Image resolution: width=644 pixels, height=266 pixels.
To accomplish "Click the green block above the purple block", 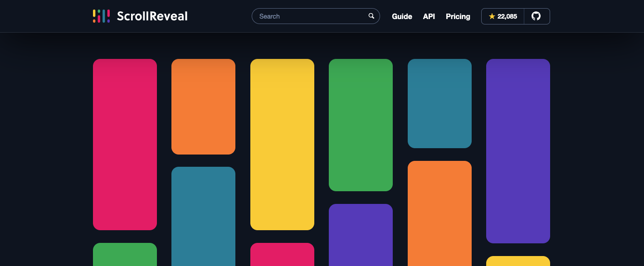I will [x=361, y=125].
